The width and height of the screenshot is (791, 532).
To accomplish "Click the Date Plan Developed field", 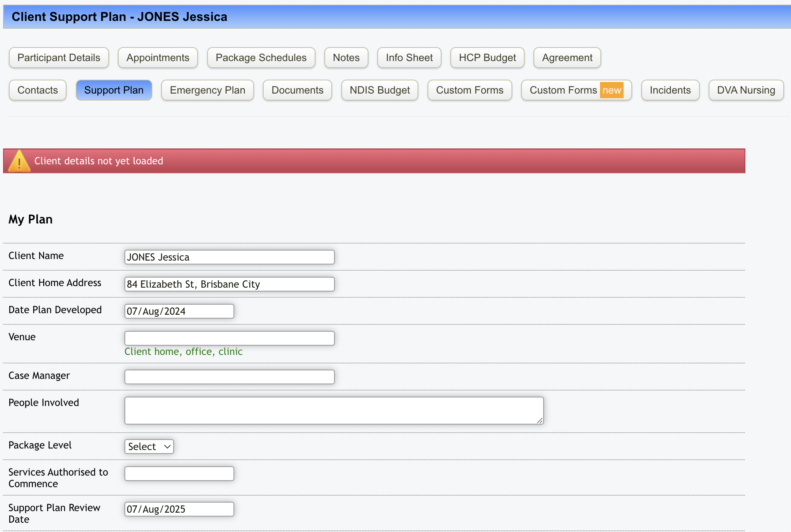I will 179,311.
